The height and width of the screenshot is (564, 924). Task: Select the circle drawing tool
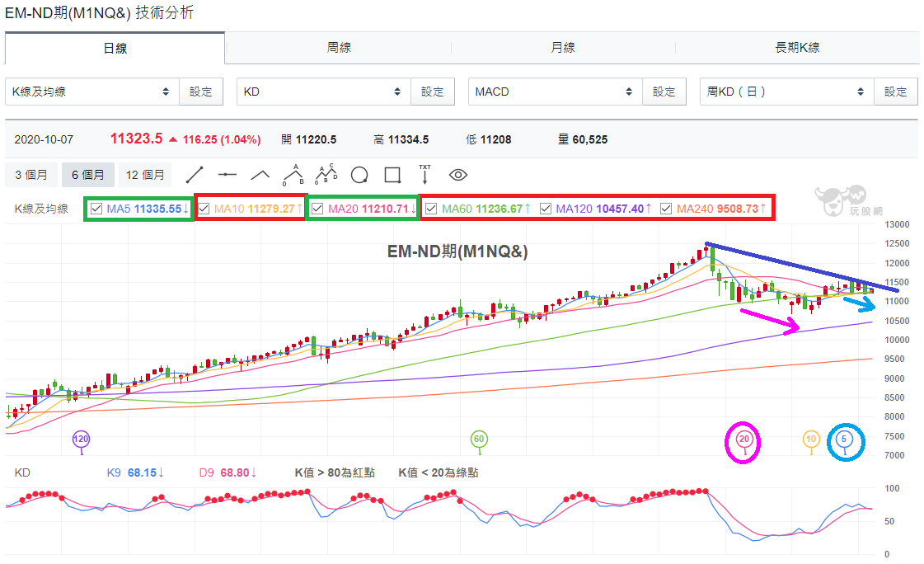tap(359, 175)
